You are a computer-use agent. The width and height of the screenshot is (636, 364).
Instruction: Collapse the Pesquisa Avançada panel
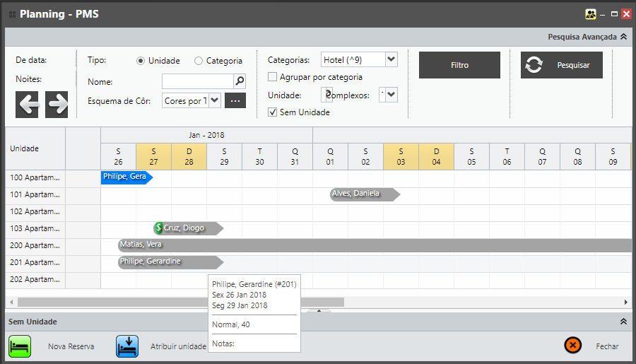click(623, 37)
